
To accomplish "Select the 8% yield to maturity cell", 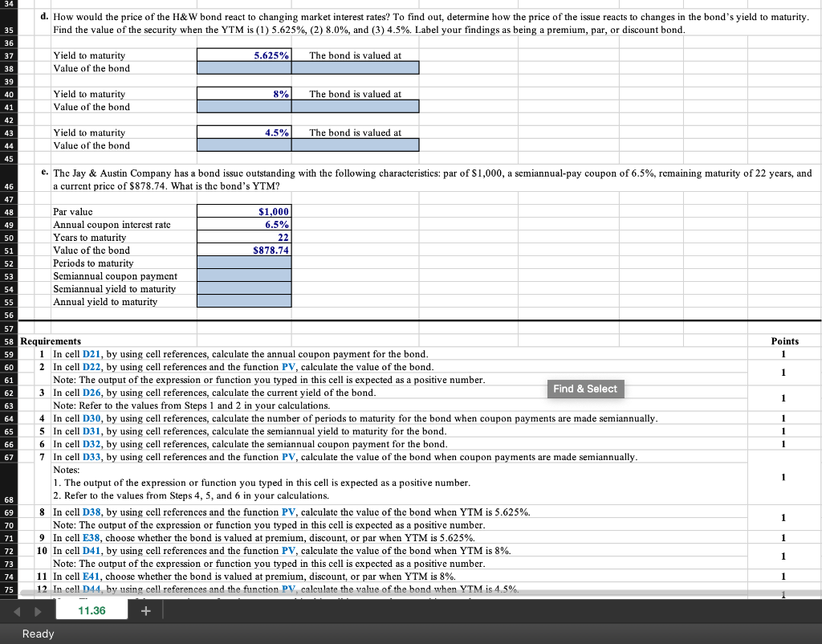I will point(244,94).
